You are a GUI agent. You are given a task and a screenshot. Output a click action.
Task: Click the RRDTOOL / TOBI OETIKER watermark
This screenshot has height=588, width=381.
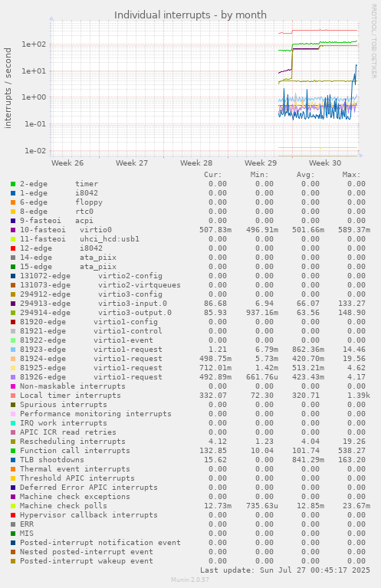(374, 41)
